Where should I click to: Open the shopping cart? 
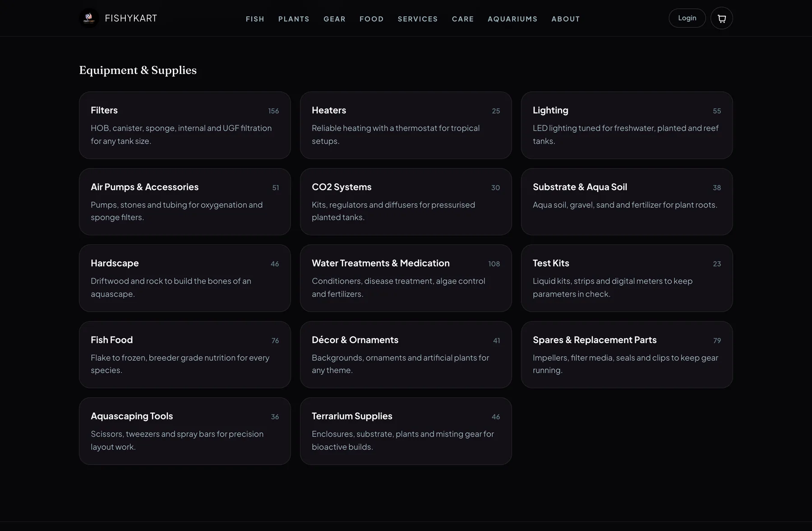pos(721,18)
